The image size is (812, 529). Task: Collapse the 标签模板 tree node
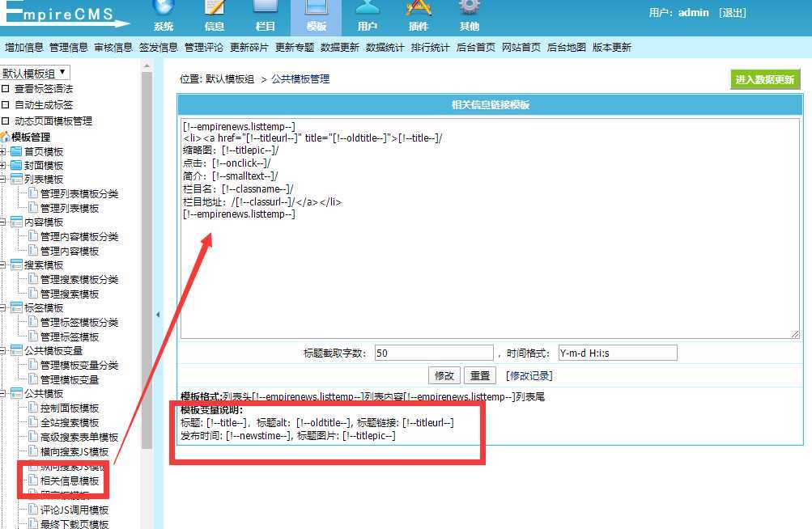(2, 308)
